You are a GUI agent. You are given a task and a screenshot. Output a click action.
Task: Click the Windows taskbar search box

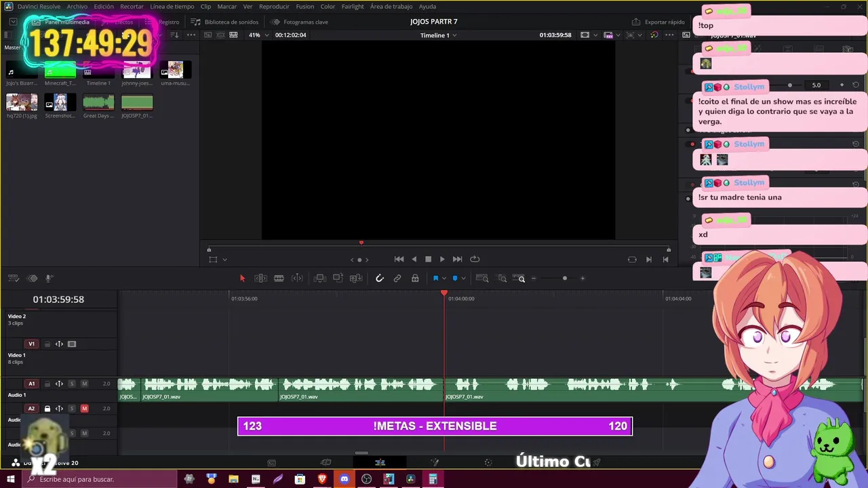tap(100, 479)
